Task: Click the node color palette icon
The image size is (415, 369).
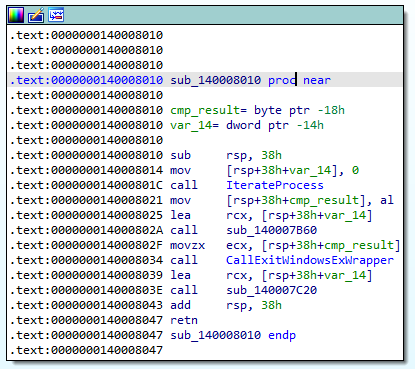Action: (x=16, y=15)
